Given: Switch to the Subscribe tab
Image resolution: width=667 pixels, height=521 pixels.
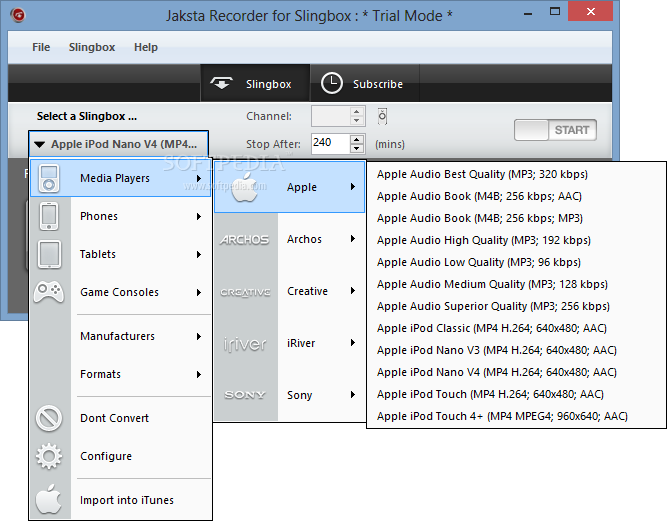Looking at the screenshot, I should point(365,83).
